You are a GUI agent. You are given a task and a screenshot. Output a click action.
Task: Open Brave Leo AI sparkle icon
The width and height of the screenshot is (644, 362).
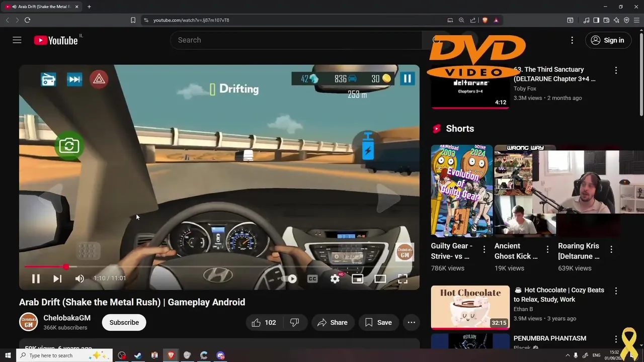pyautogui.click(x=616, y=20)
